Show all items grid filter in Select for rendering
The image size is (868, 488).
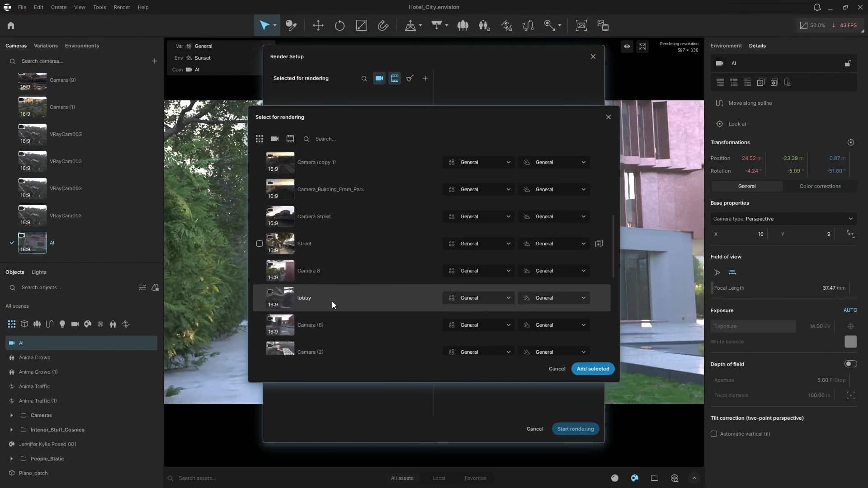[259, 139]
